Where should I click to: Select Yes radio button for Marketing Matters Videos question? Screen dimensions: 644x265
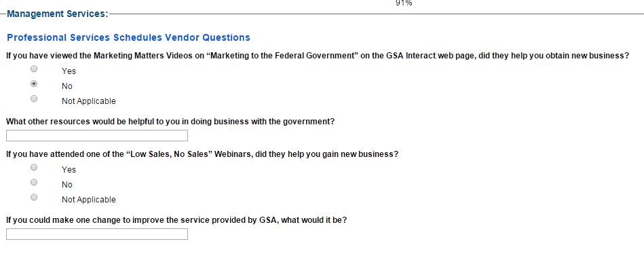click(34, 69)
